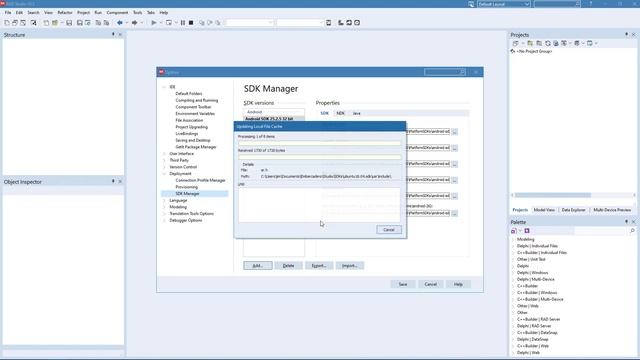Expand Translation Tools Options node
This screenshot has height=360, width=640.
(x=164, y=214)
